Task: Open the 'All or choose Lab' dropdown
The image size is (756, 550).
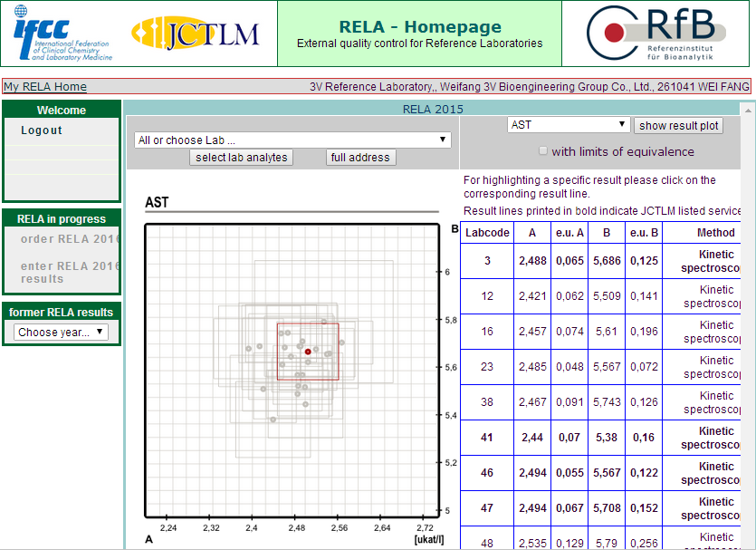Action: coord(292,140)
